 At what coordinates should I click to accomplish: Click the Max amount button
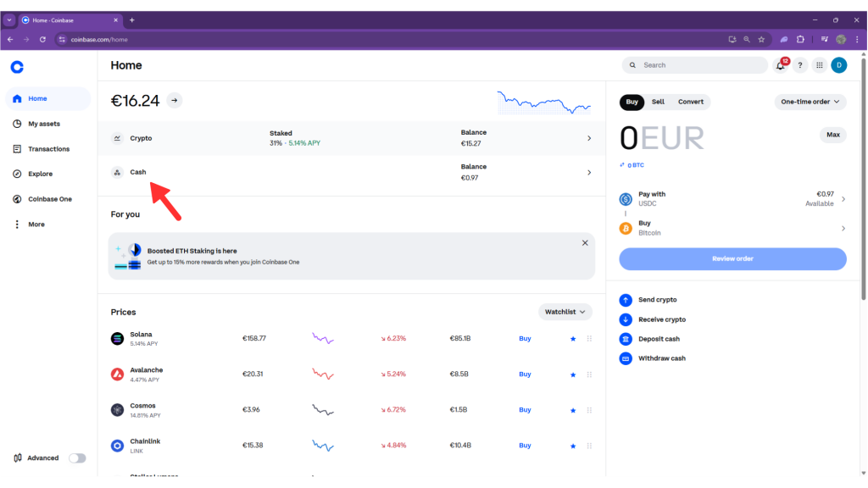(832, 135)
